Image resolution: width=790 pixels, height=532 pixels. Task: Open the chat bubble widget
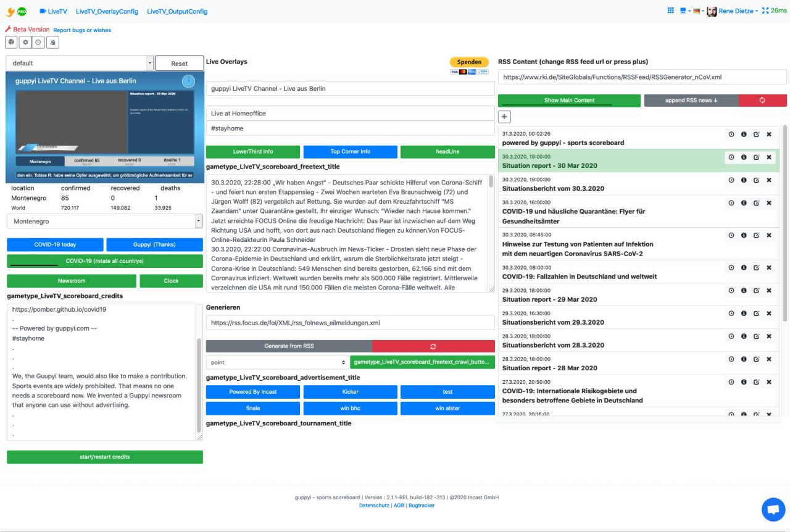tap(773, 510)
